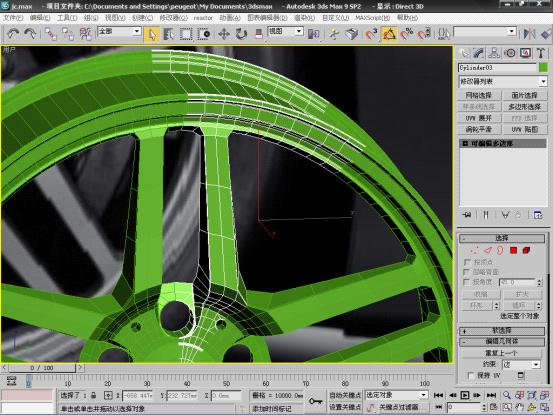Open the 约束 constraint dropdown
The image size is (553, 415).
(522, 364)
